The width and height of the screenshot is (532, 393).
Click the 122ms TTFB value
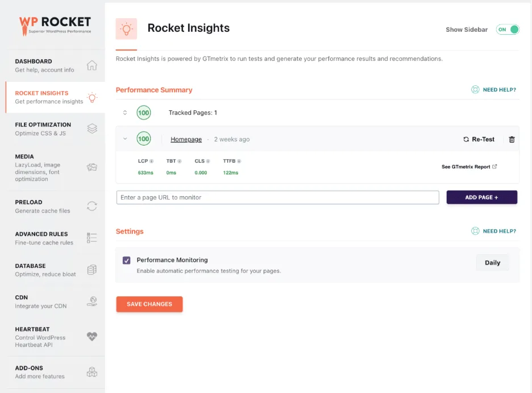click(x=231, y=173)
